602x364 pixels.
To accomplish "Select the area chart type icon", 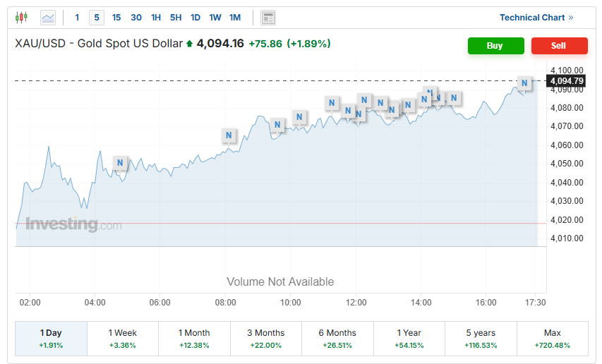I will click(x=48, y=18).
